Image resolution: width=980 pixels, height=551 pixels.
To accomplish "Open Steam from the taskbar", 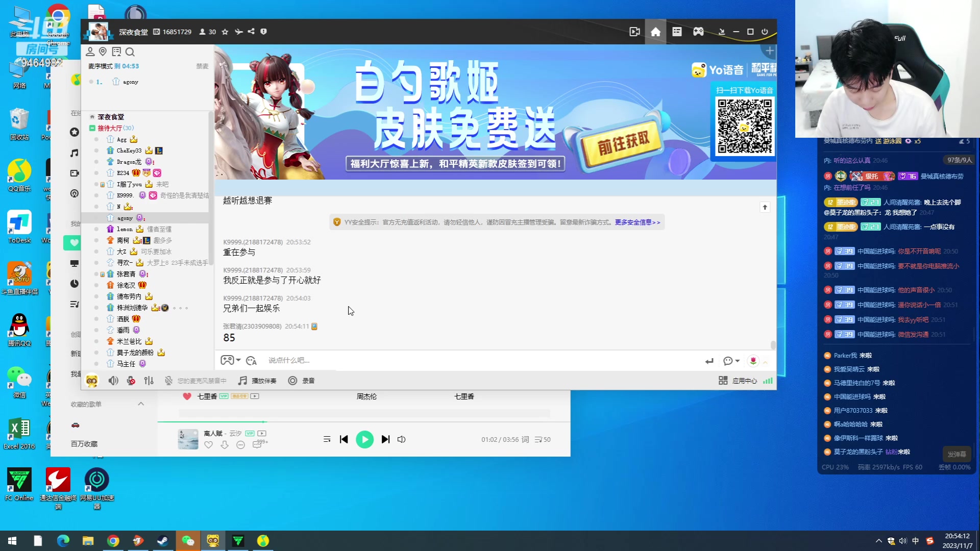I will click(x=163, y=541).
